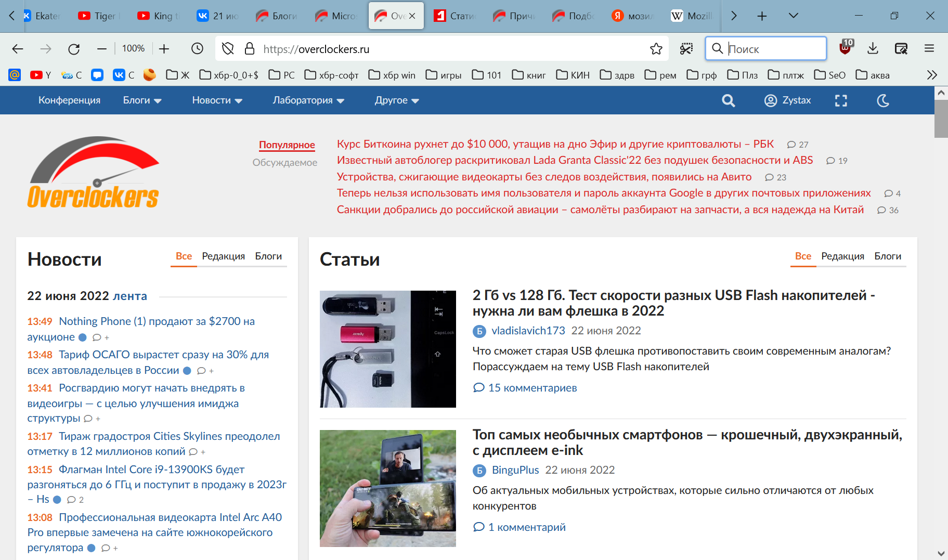Show all articles with Все filter
The image size is (948, 560).
coord(803,256)
